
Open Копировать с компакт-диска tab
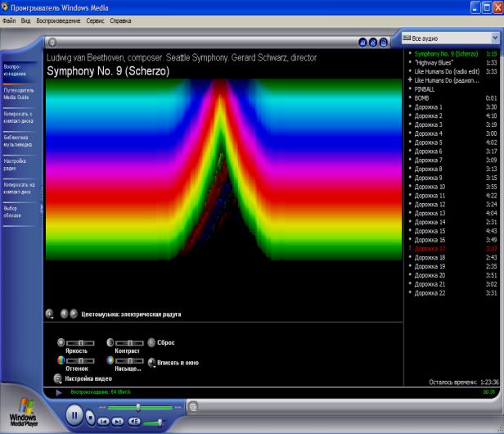pos(20,118)
